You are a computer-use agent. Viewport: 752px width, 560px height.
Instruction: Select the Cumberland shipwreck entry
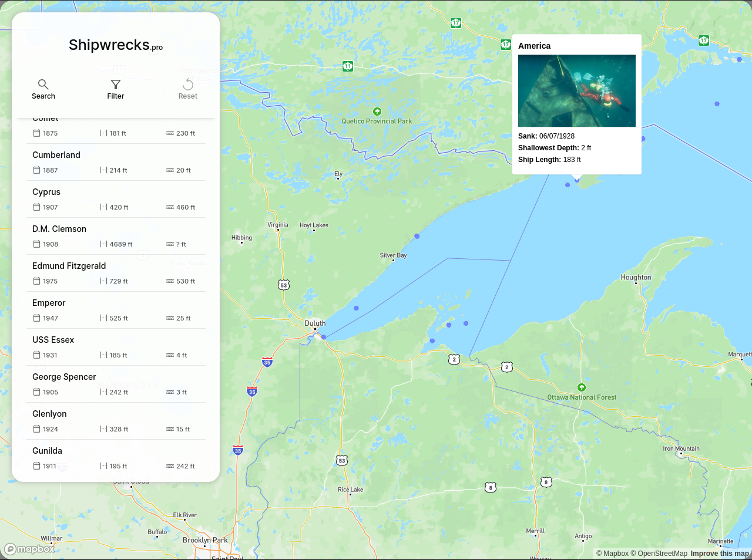coord(116,162)
